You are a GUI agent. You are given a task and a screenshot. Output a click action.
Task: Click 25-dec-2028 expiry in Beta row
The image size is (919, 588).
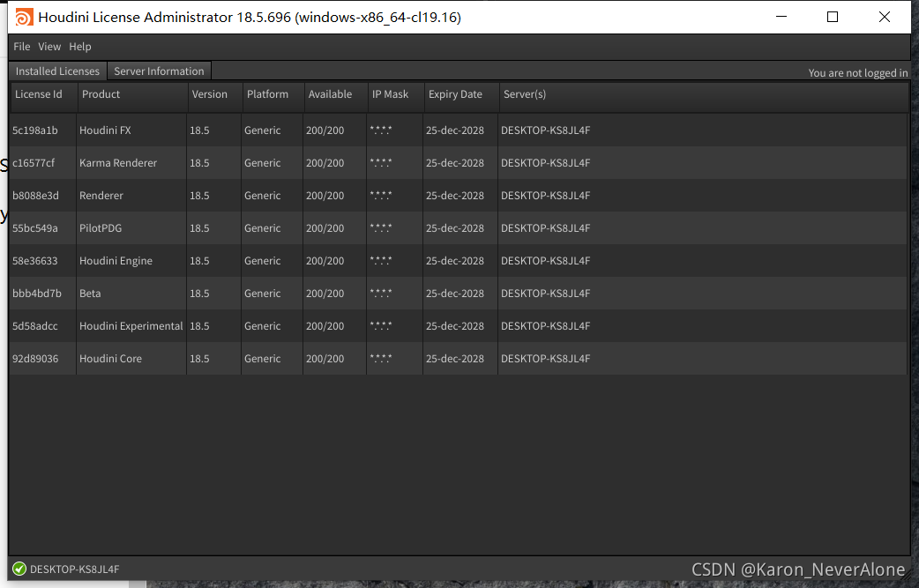[x=455, y=294]
